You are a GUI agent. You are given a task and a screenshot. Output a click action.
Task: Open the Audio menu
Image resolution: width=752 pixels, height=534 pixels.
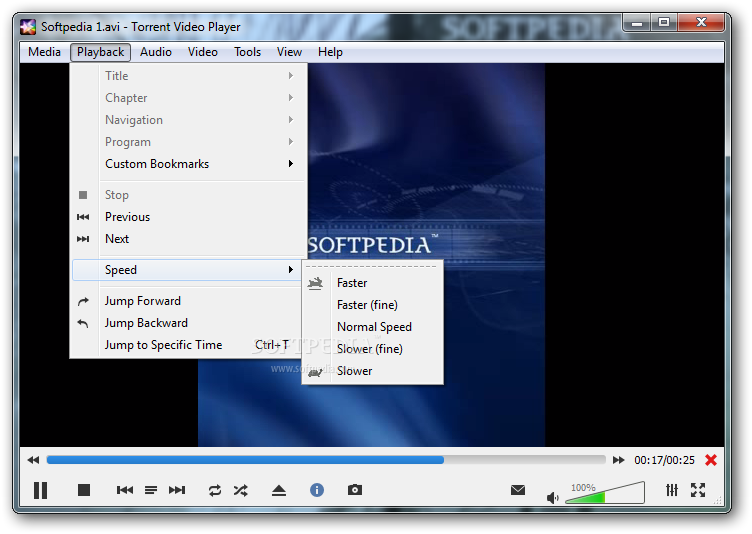[x=156, y=52]
